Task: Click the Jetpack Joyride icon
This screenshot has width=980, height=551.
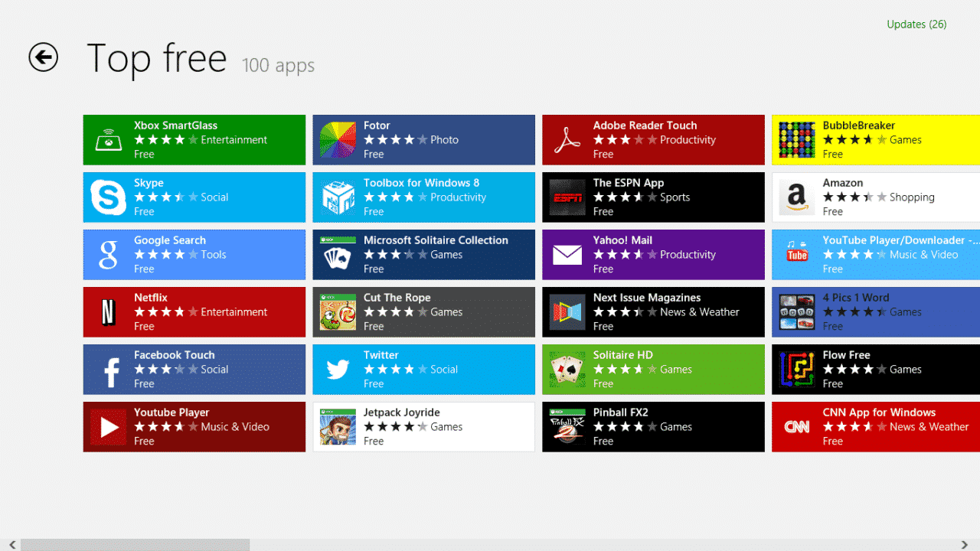Action: coord(338,427)
